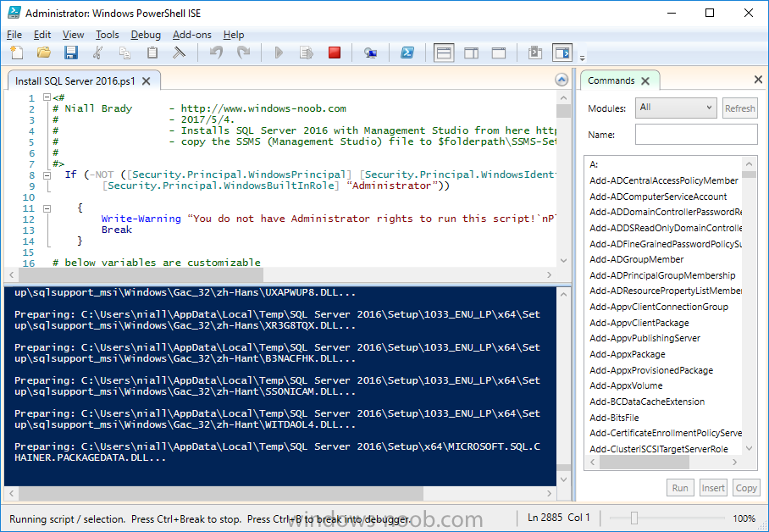Viewport: 769px width, 532px height.
Task: Click the Redo arrow icon
Action: (x=243, y=53)
